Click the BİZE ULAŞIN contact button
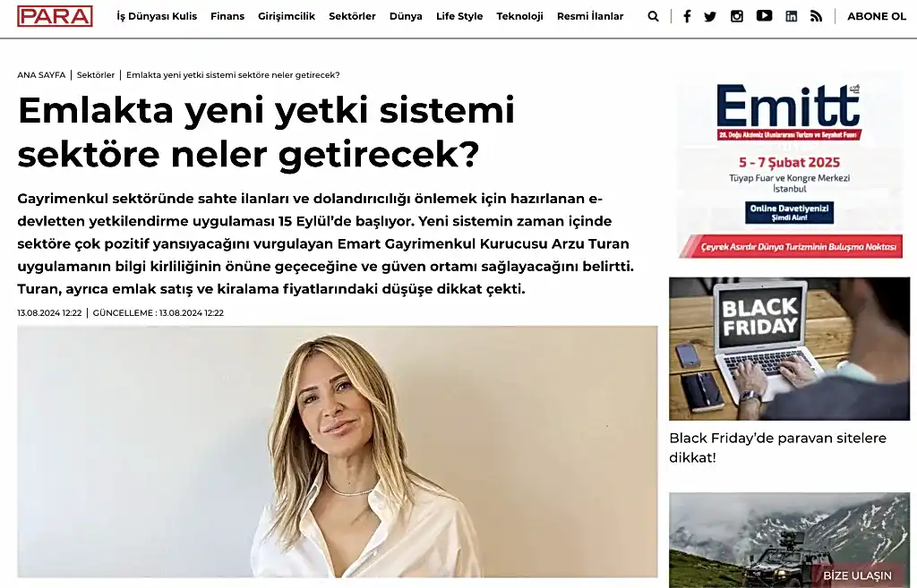Image resolution: width=917 pixels, height=588 pixels. [x=857, y=575]
